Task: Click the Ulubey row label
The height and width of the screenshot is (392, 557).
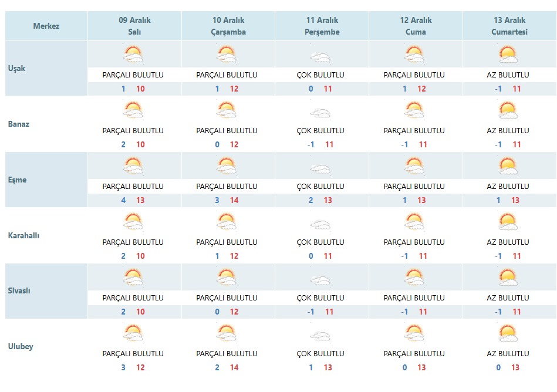Action: 20,347
